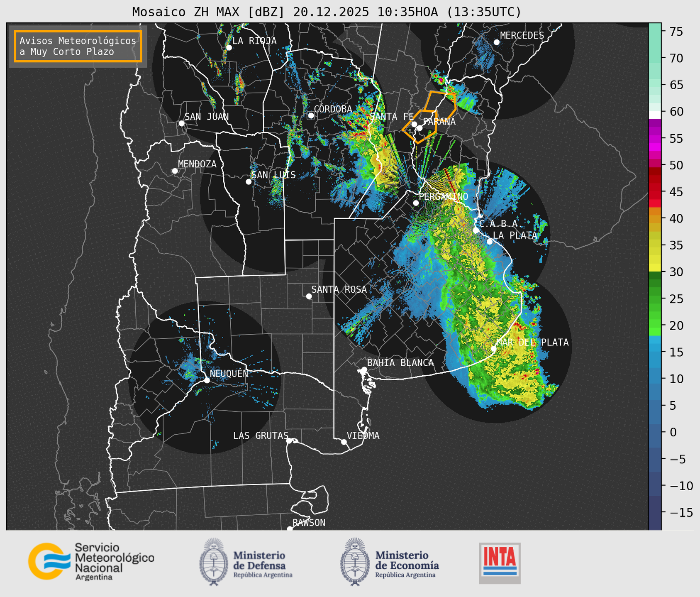
Task: Click the MENDOZA city marker dot
Action: [175, 171]
